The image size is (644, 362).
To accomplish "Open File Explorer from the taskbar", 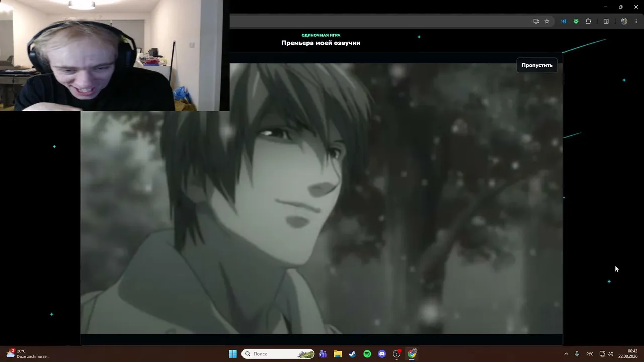I will (338, 354).
